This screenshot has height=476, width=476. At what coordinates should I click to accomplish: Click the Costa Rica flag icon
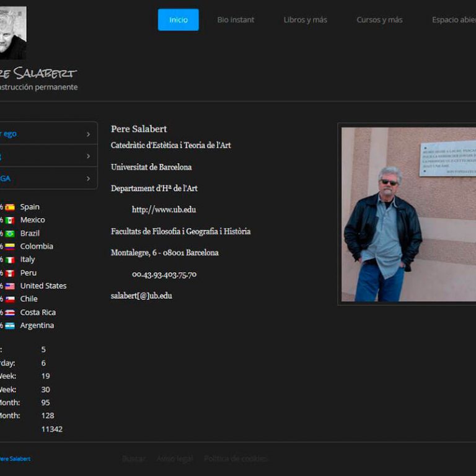pyautogui.click(x=10, y=312)
